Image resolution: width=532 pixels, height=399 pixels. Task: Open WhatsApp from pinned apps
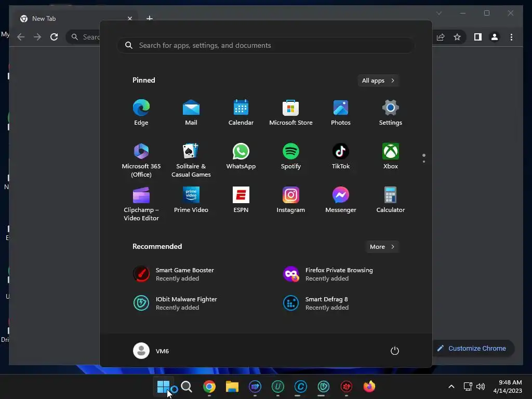click(x=241, y=156)
